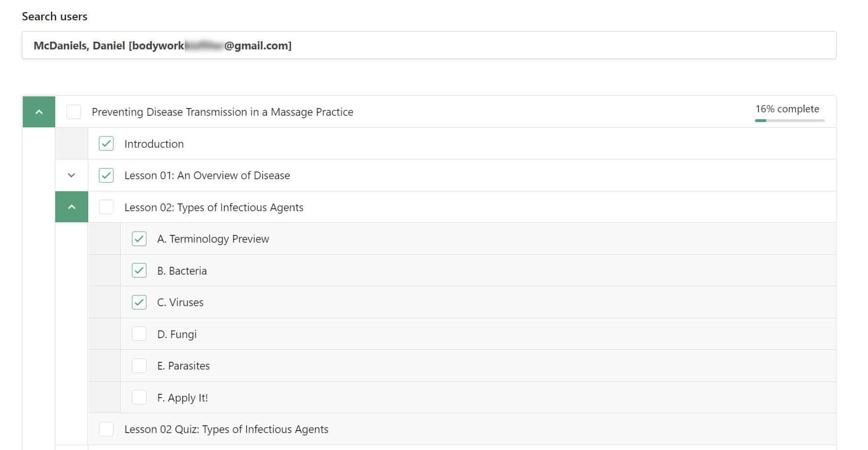The image size is (868, 450).
Task: Click the Introduction row label
Action: click(x=154, y=144)
